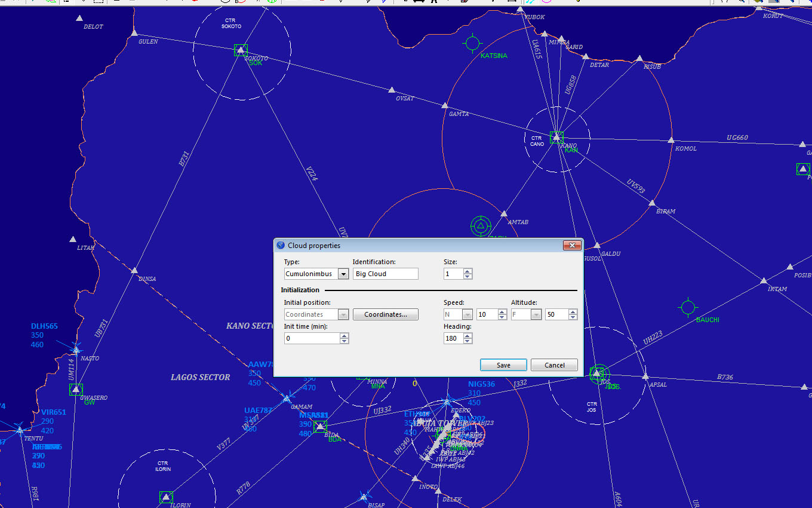Screen dimensions: 812x508
Task: Click the UH223 airway label
Action: pyautogui.click(x=653, y=338)
